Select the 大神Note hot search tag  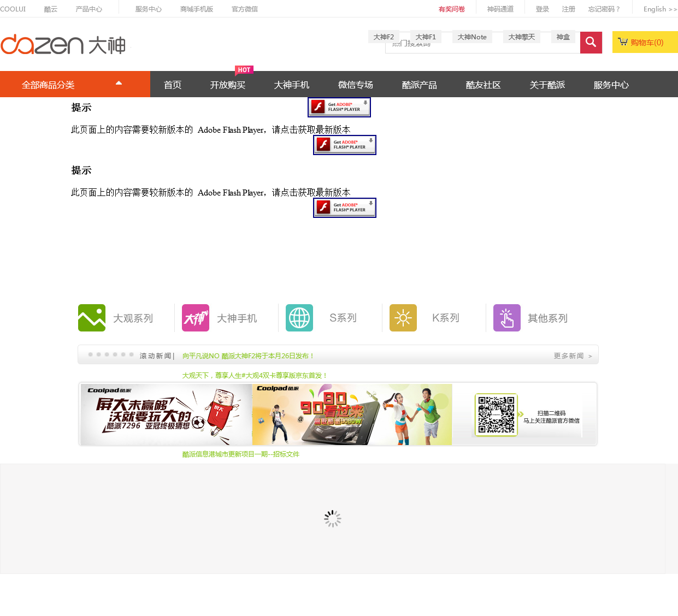click(x=472, y=37)
